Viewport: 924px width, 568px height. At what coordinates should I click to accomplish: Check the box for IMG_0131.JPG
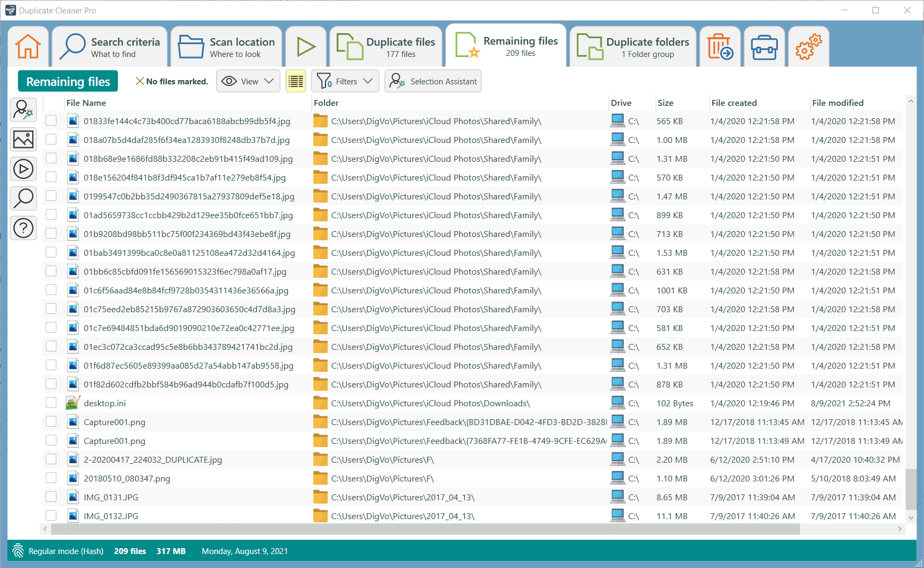click(x=51, y=497)
